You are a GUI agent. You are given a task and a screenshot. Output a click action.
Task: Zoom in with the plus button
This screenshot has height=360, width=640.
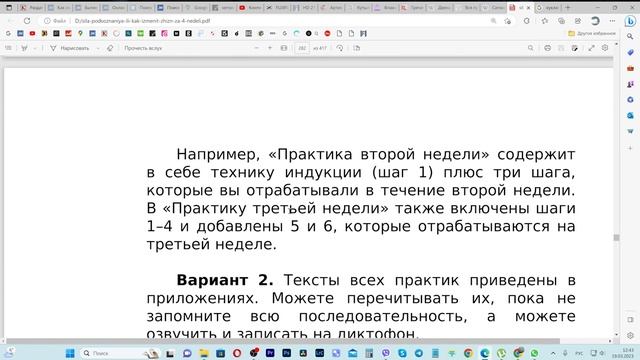[x=270, y=48]
